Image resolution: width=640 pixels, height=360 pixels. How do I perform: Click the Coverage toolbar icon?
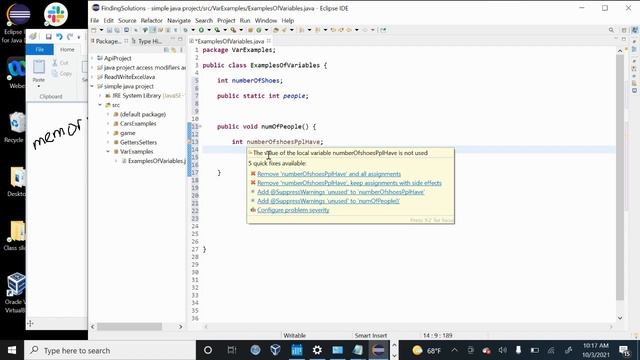pos(217,30)
